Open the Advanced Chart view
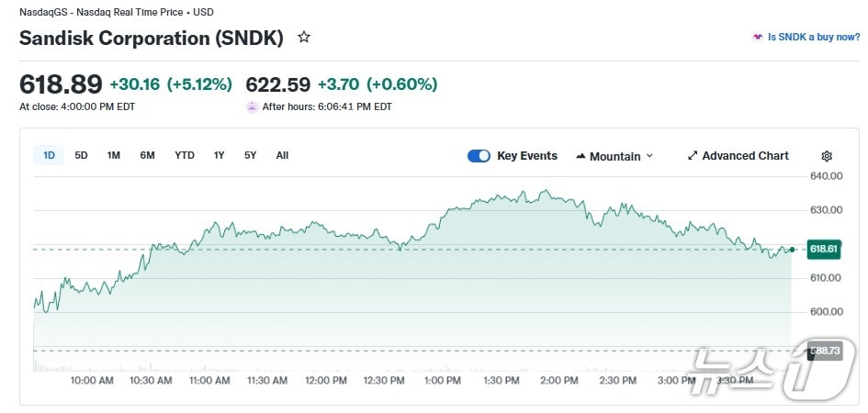Image resolution: width=868 pixels, height=413 pixels. [x=745, y=156]
